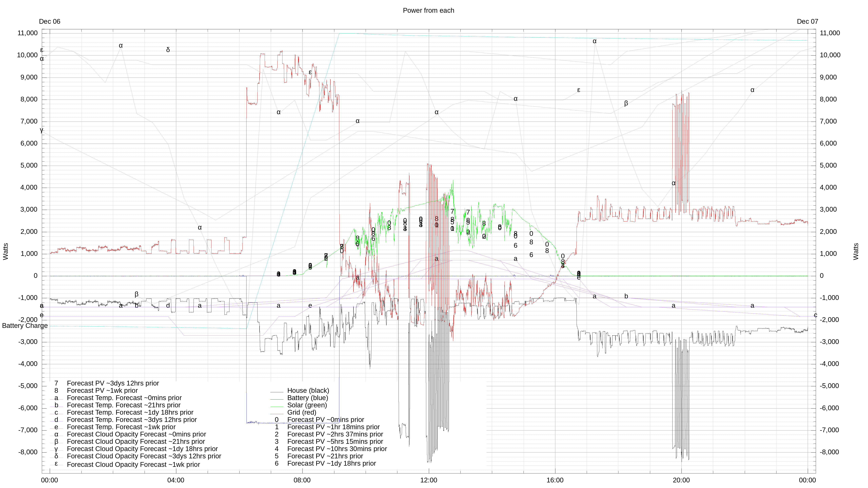Image resolution: width=868 pixels, height=488 pixels.
Task: Click the 'c' temperature marker at right edge
Action: [815, 315]
